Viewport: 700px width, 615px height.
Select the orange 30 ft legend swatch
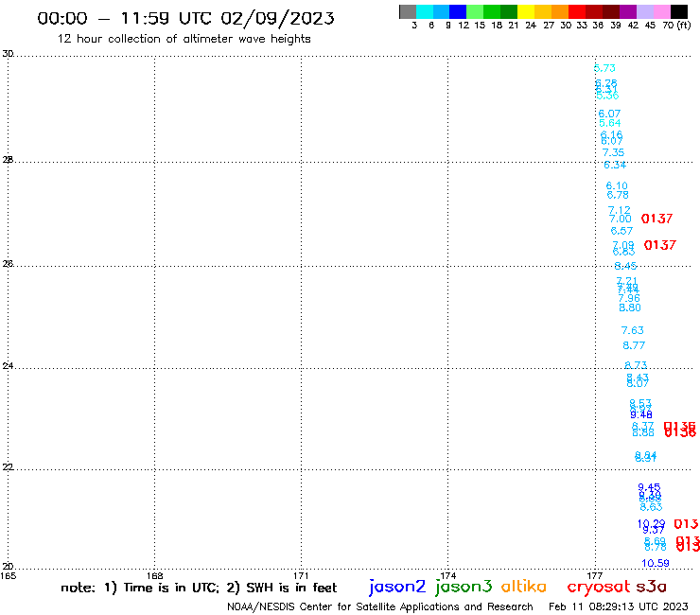coord(560,11)
